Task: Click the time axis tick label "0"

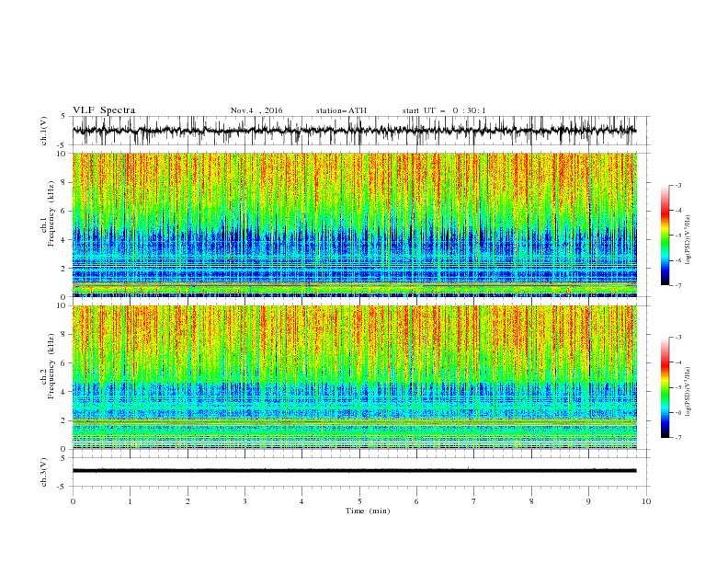Action: pos(73,501)
